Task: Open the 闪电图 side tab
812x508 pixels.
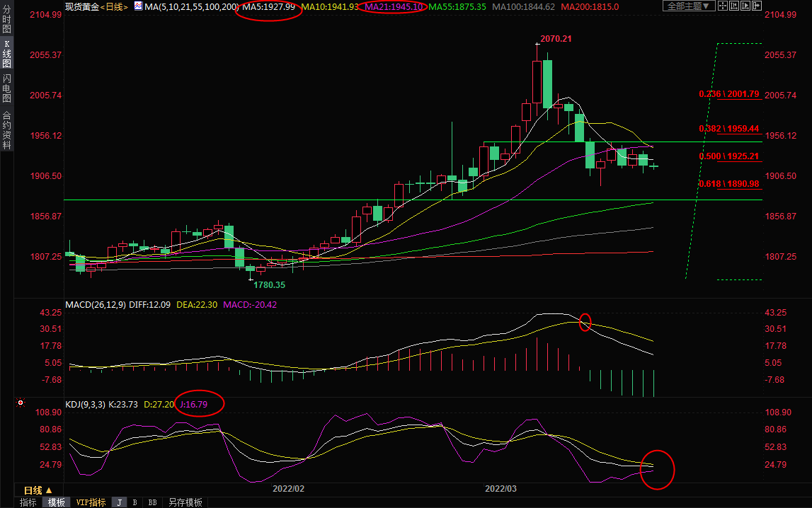Action: 6,88
